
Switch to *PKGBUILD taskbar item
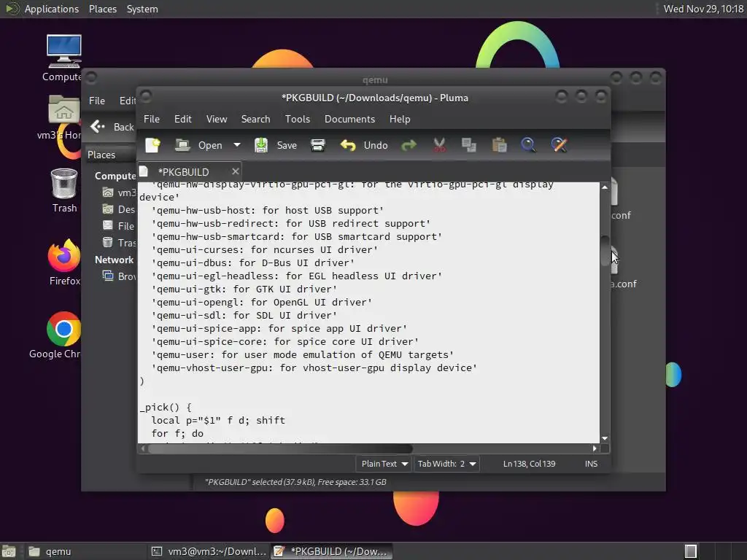click(332, 551)
